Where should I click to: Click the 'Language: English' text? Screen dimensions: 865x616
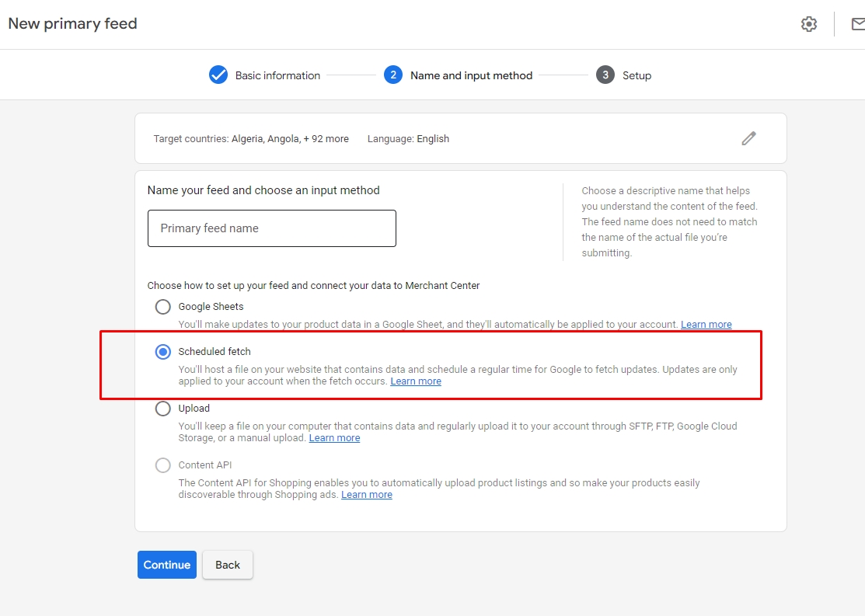click(408, 139)
